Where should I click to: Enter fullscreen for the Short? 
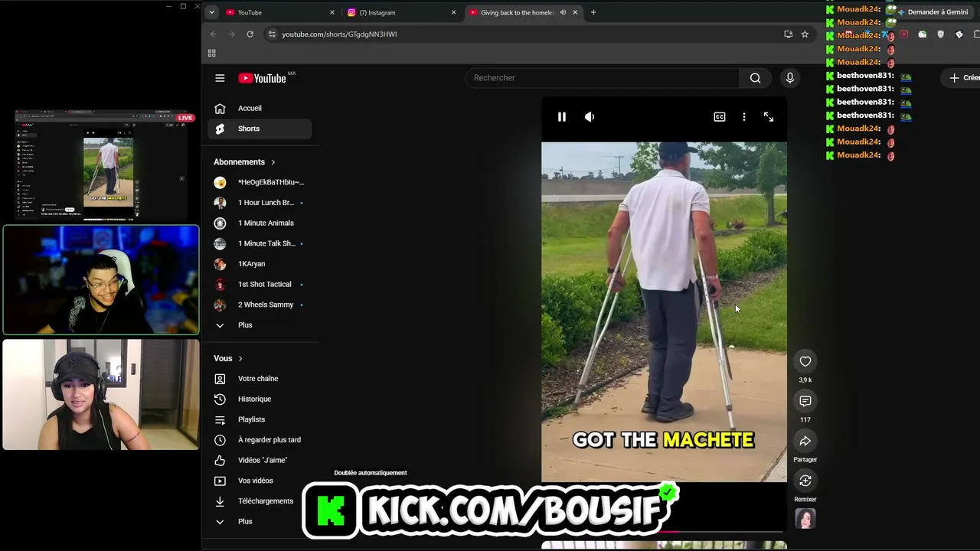point(769,117)
